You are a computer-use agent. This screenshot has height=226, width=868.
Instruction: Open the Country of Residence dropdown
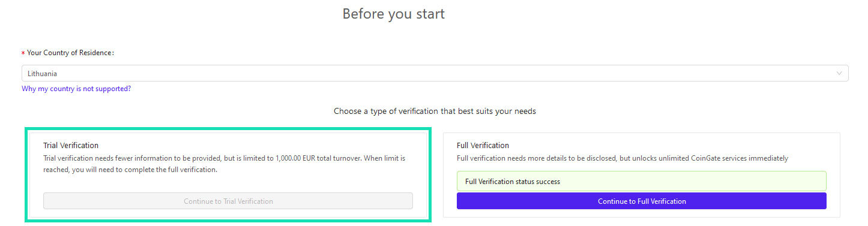[435, 73]
